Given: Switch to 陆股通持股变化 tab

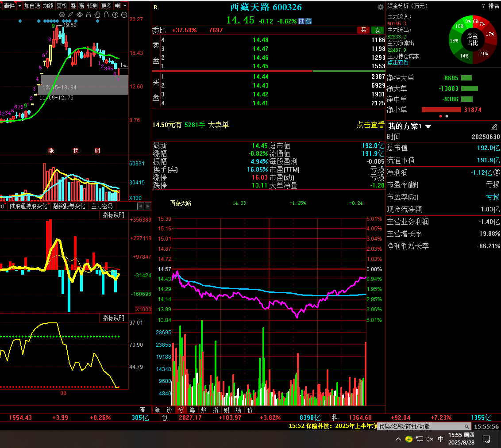Looking at the screenshot, I should point(28,206).
